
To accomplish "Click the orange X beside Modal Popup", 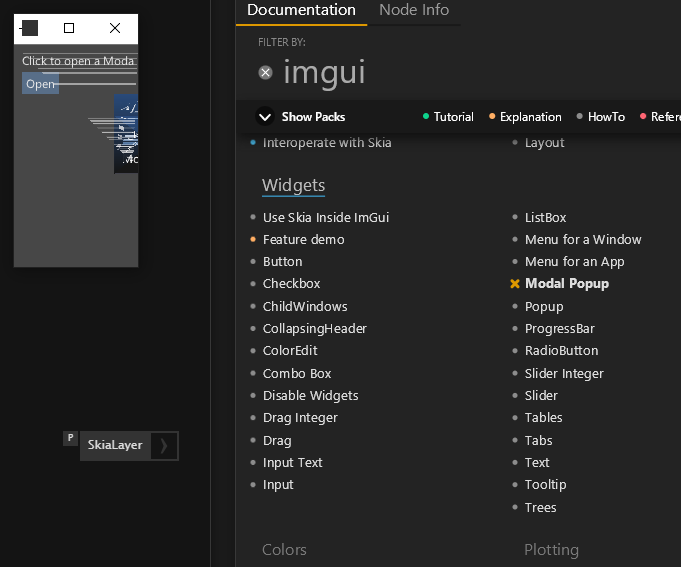I will click(x=515, y=284).
